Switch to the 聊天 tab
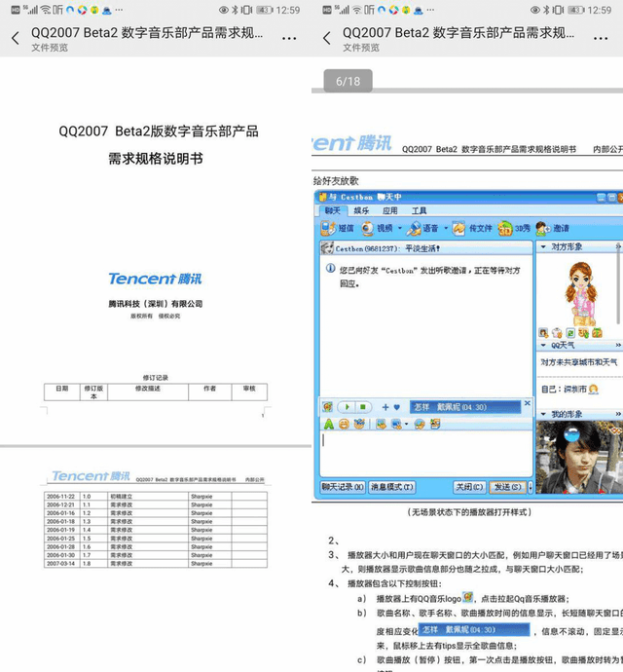 pyautogui.click(x=333, y=210)
